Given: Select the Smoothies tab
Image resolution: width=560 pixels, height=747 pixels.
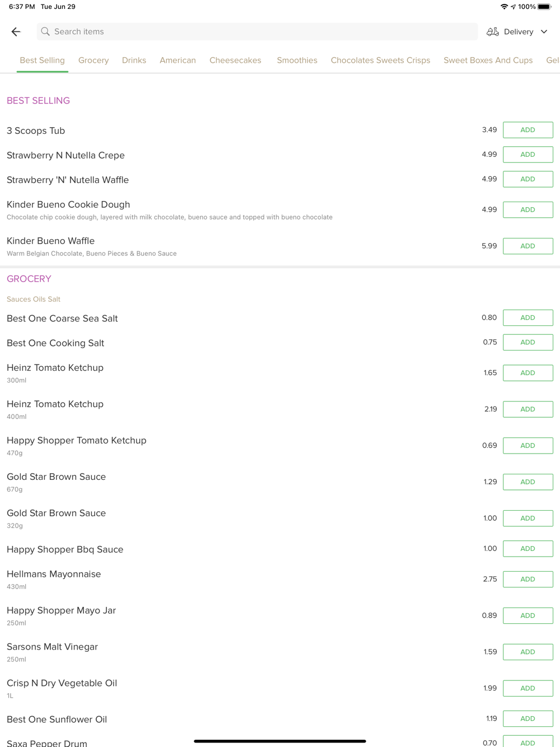Looking at the screenshot, I should pyautogui.click(x=297, y=60).
